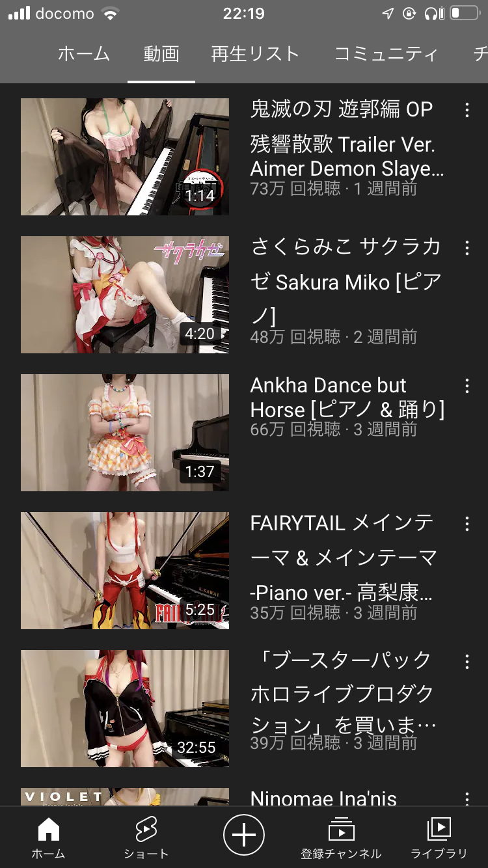Switch to the コミュニティ tab

(386, 54)
